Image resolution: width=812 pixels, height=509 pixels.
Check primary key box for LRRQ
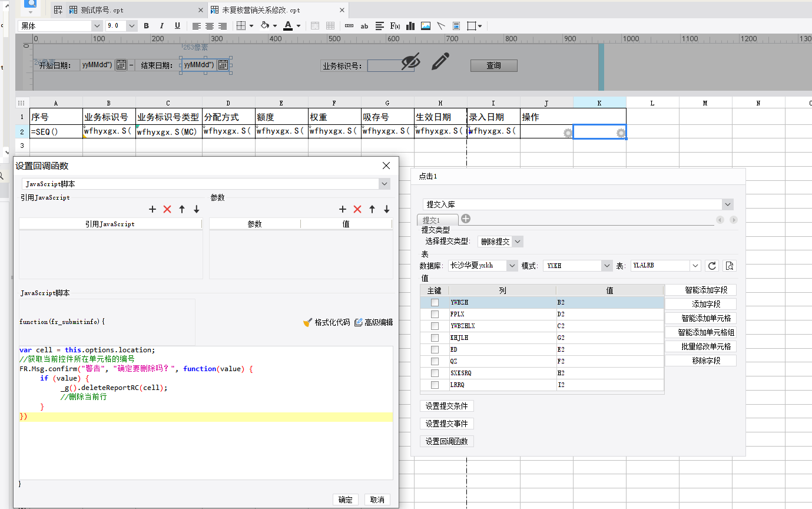point(435,385)
